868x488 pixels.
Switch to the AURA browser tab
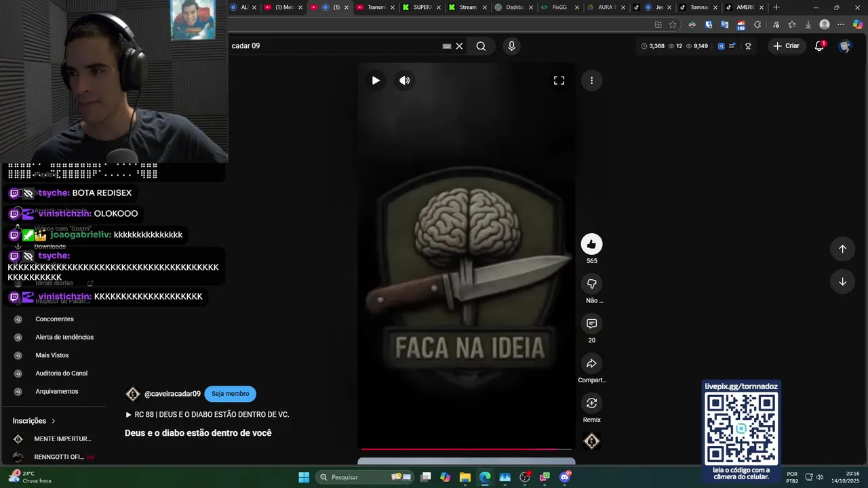coord(606,7)
